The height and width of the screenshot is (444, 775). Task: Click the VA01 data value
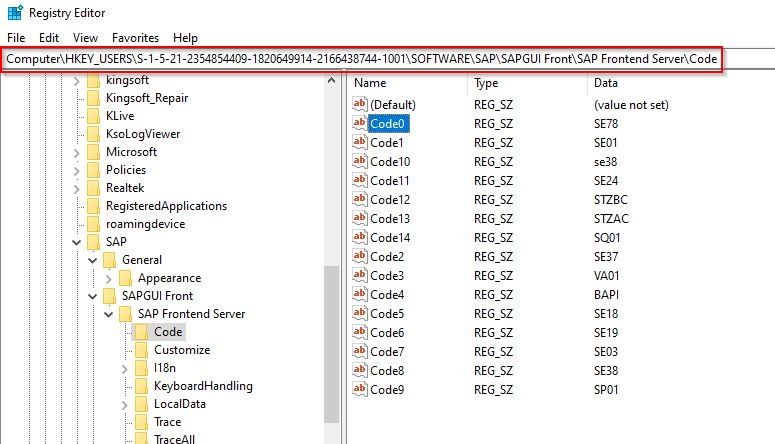[x=606, y=275]
